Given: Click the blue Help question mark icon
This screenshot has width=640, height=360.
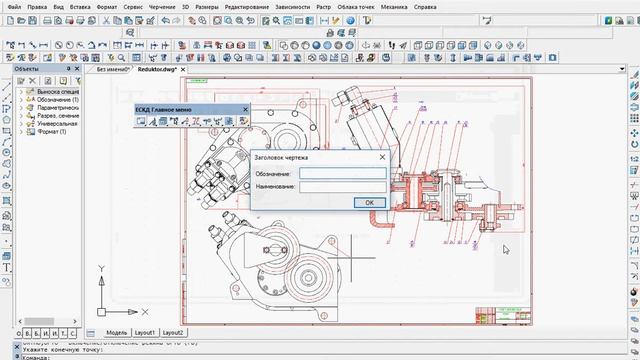Looking at the screenshot, I should [351, 20].
